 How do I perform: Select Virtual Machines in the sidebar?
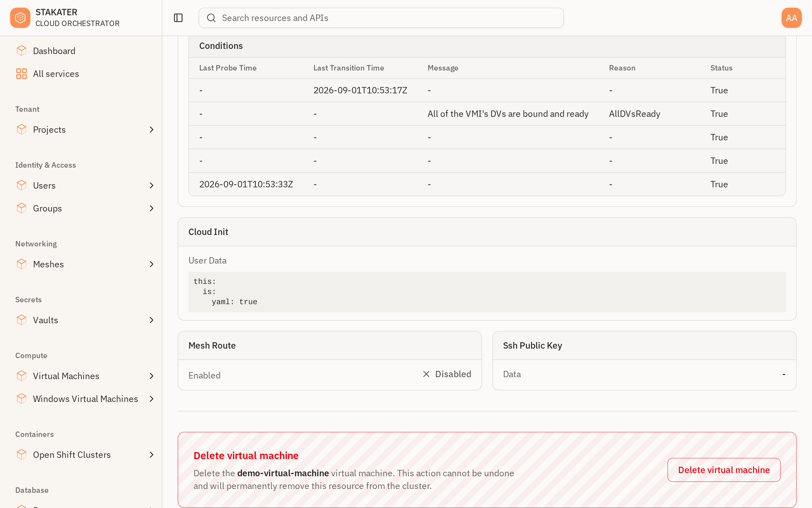(x=66, y=375)
